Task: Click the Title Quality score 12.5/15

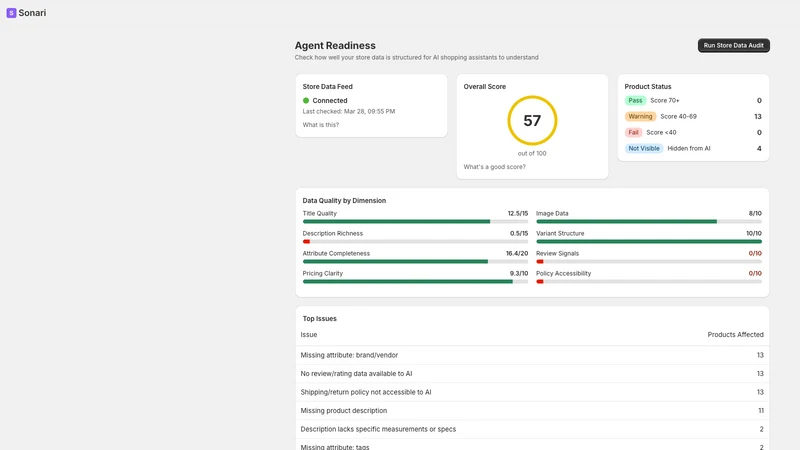Action: pos(517,213)
